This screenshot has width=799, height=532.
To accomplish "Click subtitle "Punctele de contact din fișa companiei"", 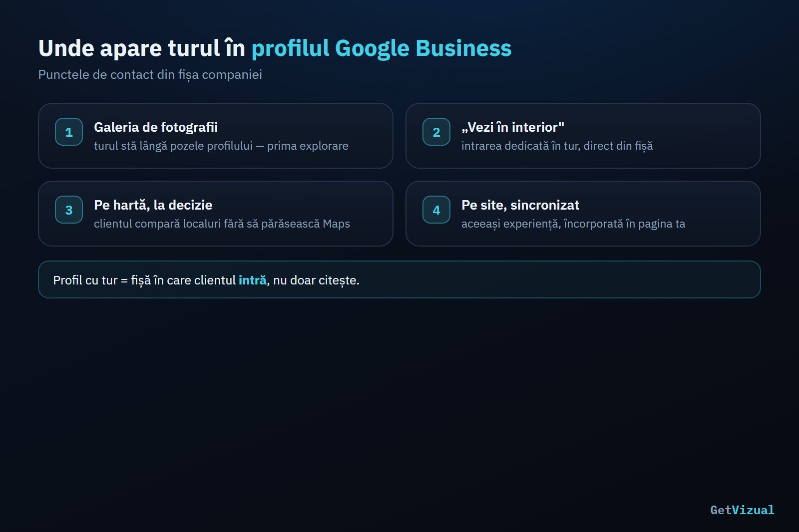I will point(150,74).
